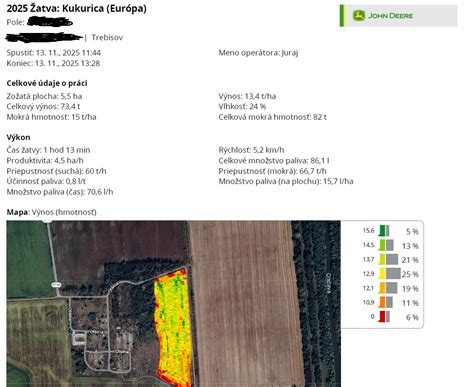The image size is (474, 387).
Task: Click the 'Mapa: Výnos (hmotnosť)' label
Action: (52, 212)
